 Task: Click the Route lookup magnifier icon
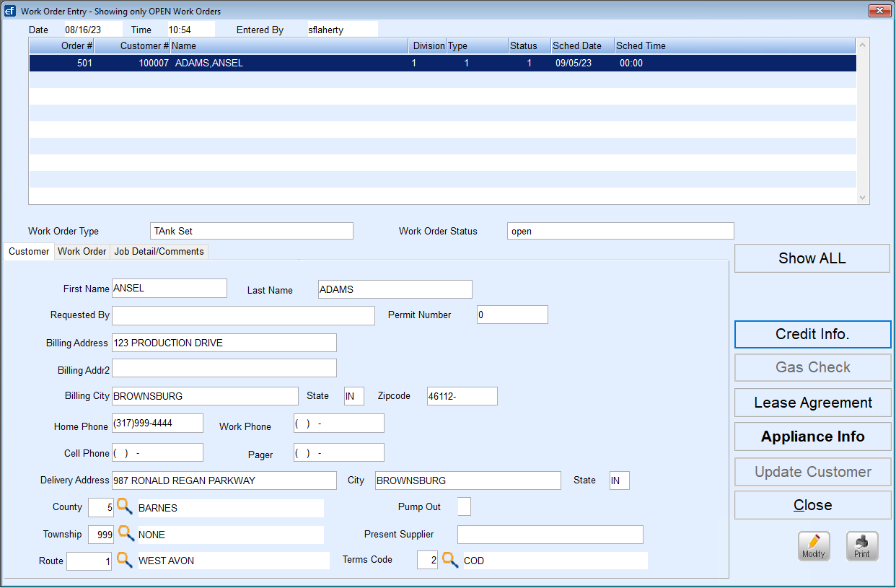pyautogui.click(x=124, y=559)
